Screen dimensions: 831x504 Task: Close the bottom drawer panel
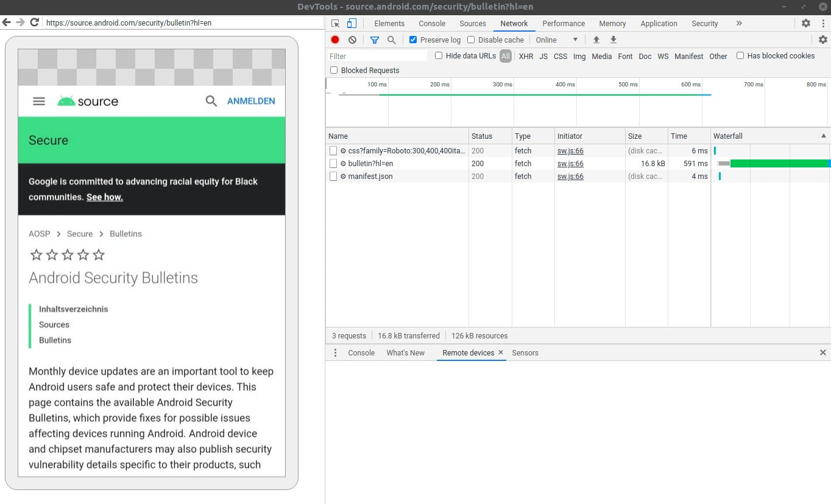[x=823, y=352]
